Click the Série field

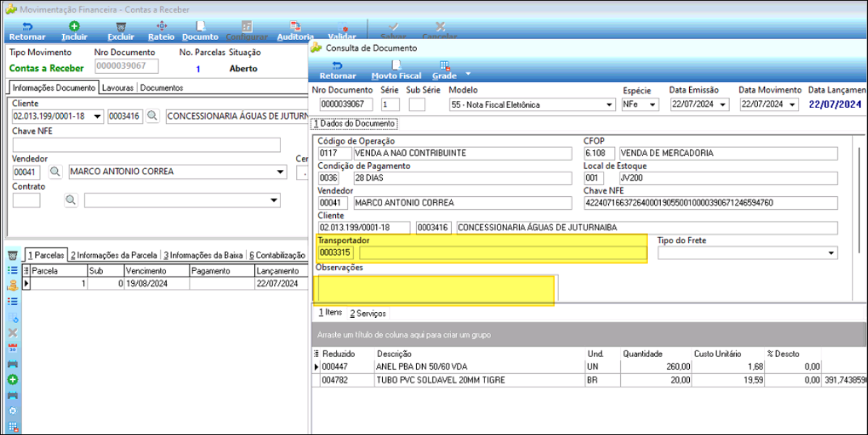point(390,104)
